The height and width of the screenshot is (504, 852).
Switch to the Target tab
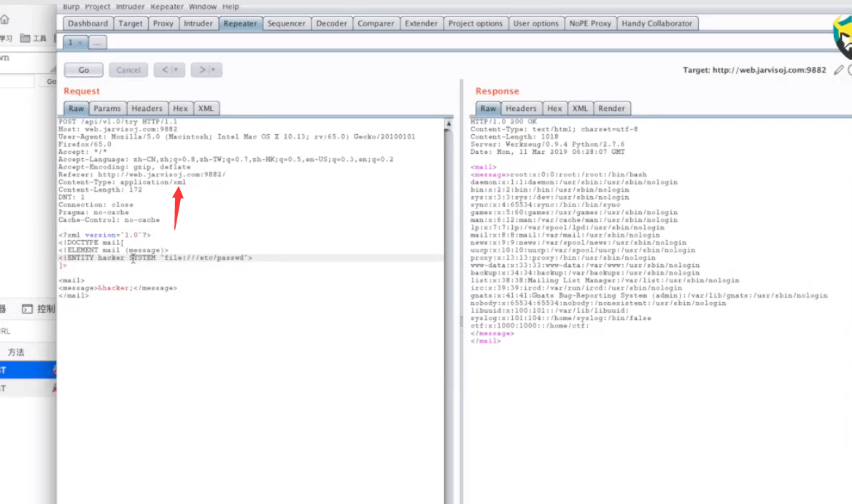[x=131, y=23]
